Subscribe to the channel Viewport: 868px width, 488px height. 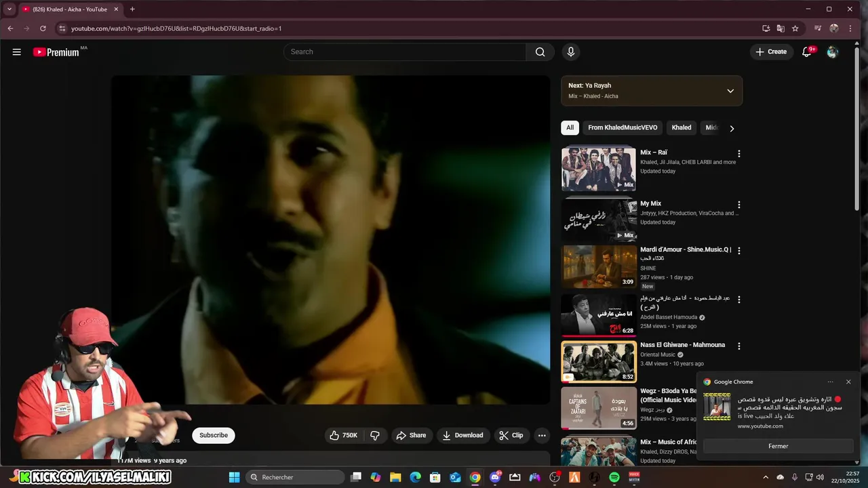coord(214,435)
